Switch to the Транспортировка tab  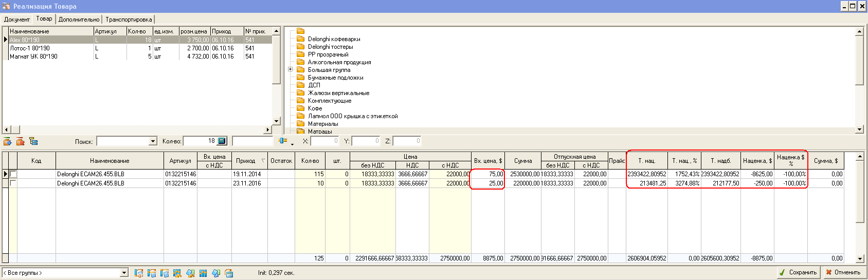click(x=129, y=19)
